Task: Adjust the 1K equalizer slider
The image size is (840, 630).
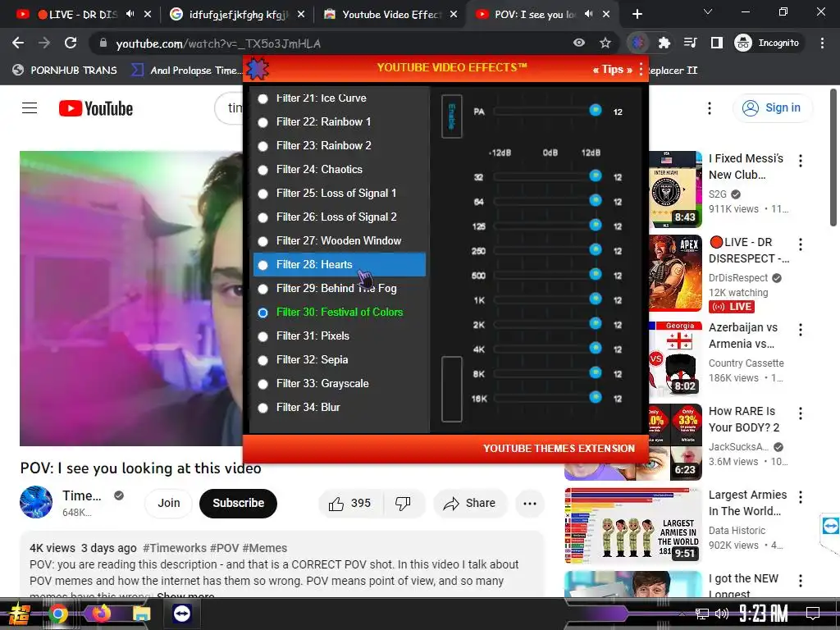Action: (546, 299)
